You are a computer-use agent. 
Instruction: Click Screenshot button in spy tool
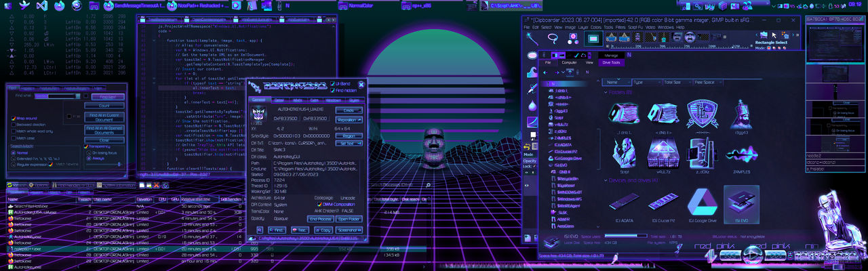click(347, 230)
